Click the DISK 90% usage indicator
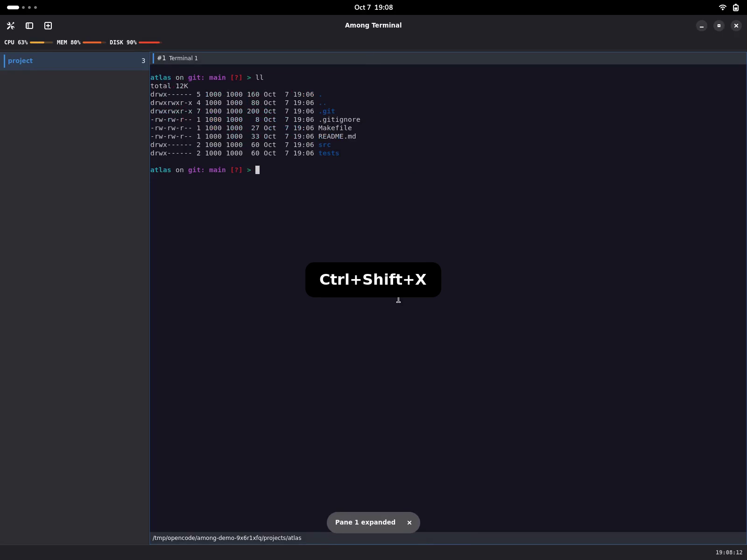This screenshot has width=747, height=560. point(135,42)
